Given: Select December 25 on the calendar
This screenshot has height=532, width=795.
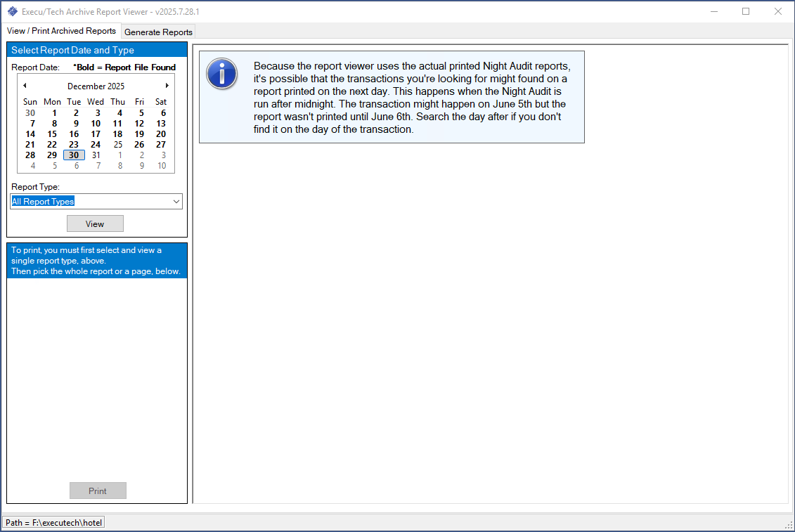Looking at the screenshot, I should 117,145.
